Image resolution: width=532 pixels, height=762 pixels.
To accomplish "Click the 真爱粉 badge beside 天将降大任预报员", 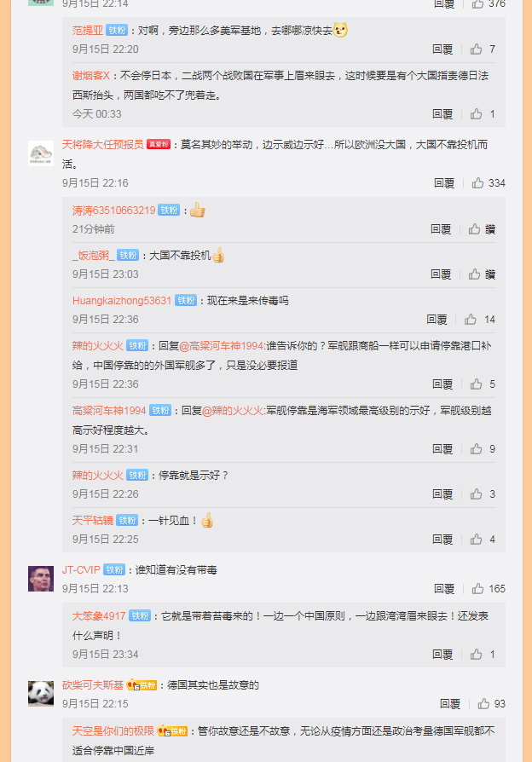I will point(159,144).
